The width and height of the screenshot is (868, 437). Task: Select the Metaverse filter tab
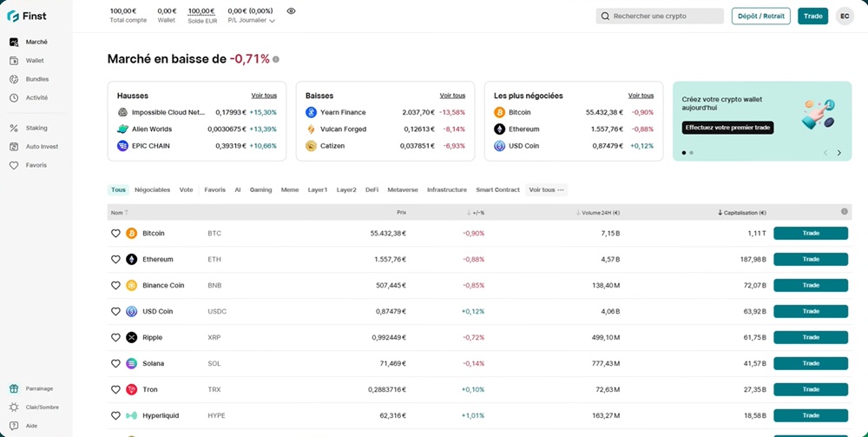tap(403, 190)
